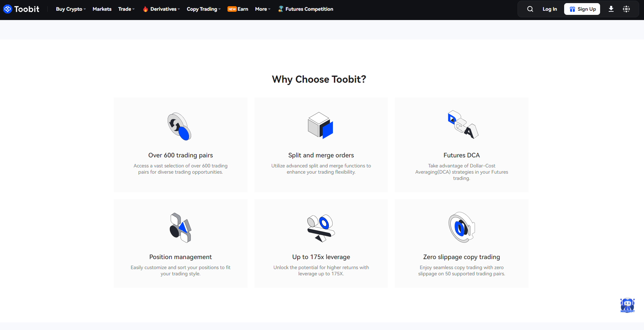The width and height of the screenshot is (644, 330).
Task: Expand the Buy Crypto dropdown
Action: (x=71, y=9)
